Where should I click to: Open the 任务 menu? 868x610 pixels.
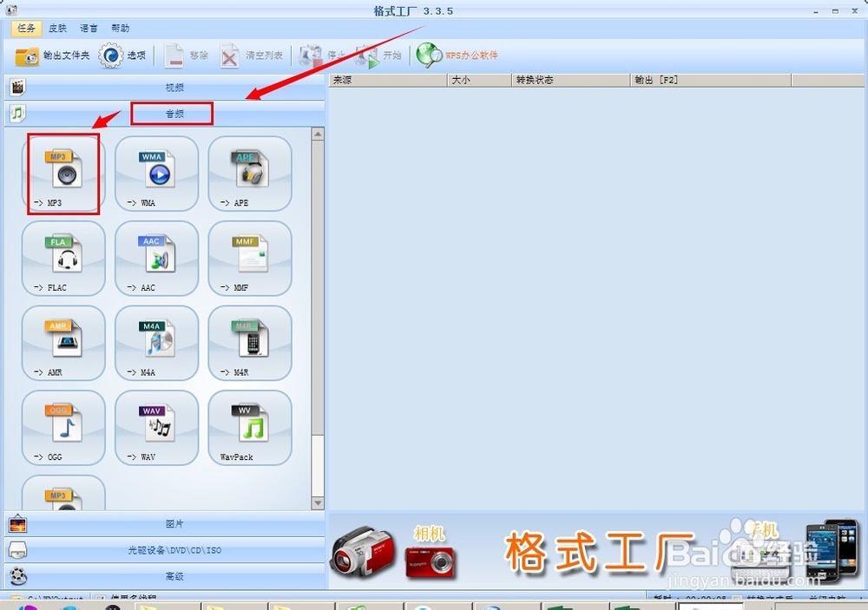pos(25,28)
